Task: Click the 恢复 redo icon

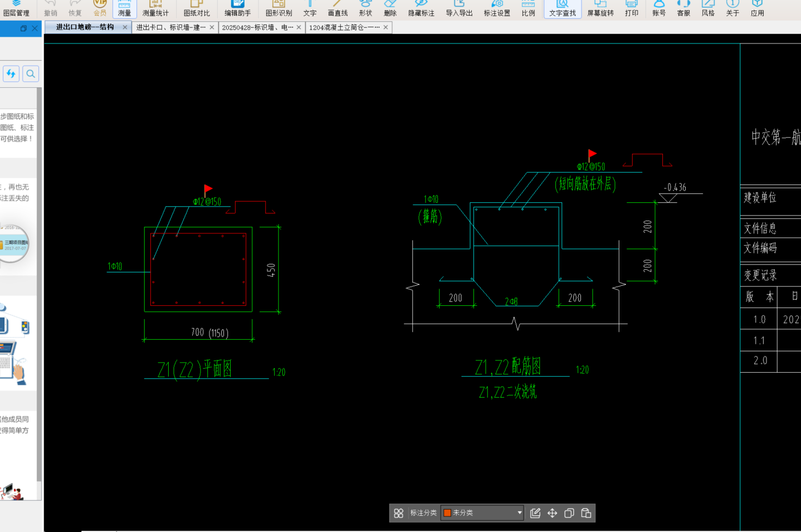Action: pos(75,8)
